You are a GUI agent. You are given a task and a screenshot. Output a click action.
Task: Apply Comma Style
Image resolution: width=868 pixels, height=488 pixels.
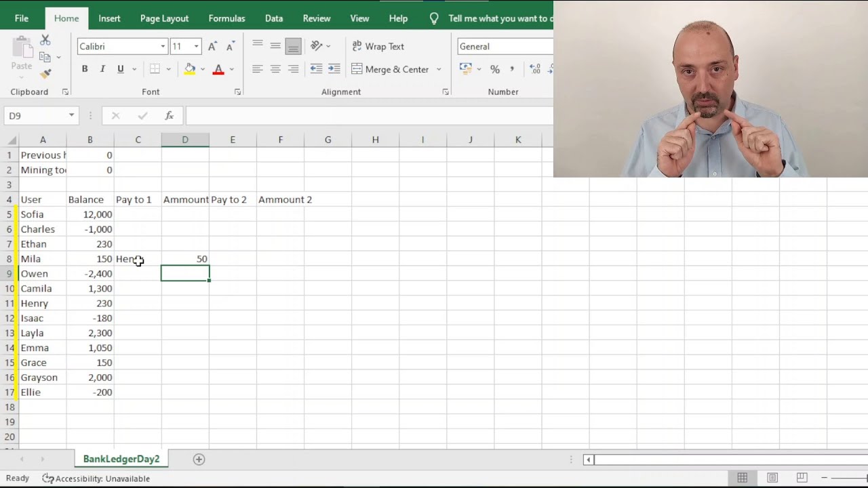tap(512, 69)
